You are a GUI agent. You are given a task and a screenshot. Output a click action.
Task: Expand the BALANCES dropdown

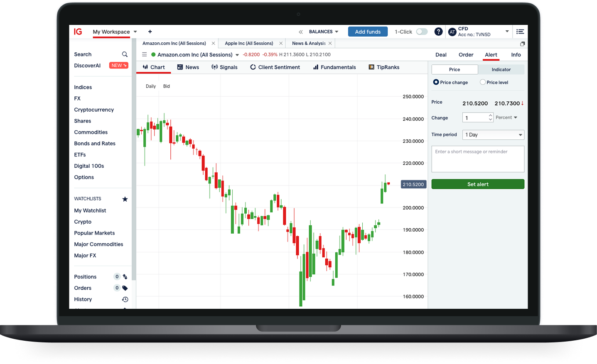tap(324, 32)
